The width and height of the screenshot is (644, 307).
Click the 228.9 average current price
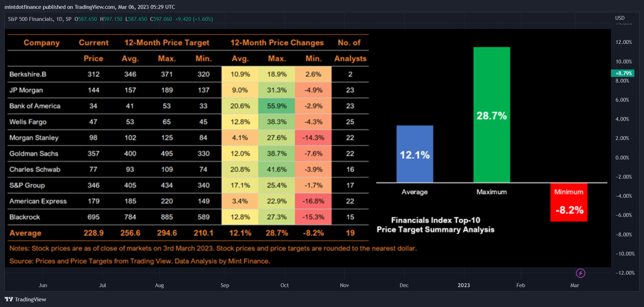(94, 233)
